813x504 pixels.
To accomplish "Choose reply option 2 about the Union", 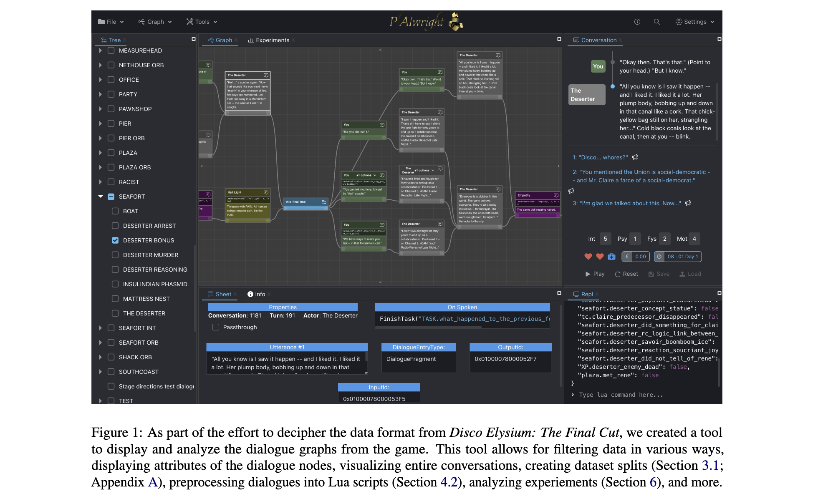I will coord(641,176).
